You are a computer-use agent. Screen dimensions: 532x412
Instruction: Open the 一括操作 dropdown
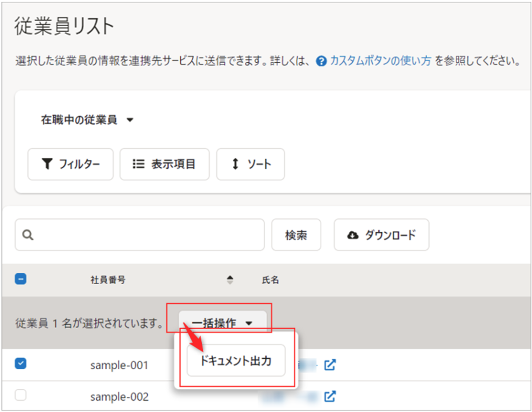tap(223, 324)
